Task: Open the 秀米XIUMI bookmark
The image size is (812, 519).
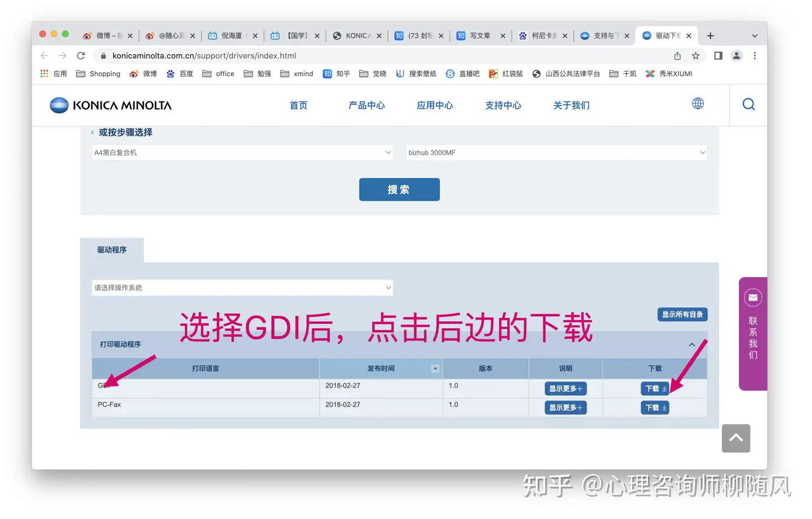Action: click(669, 74)
